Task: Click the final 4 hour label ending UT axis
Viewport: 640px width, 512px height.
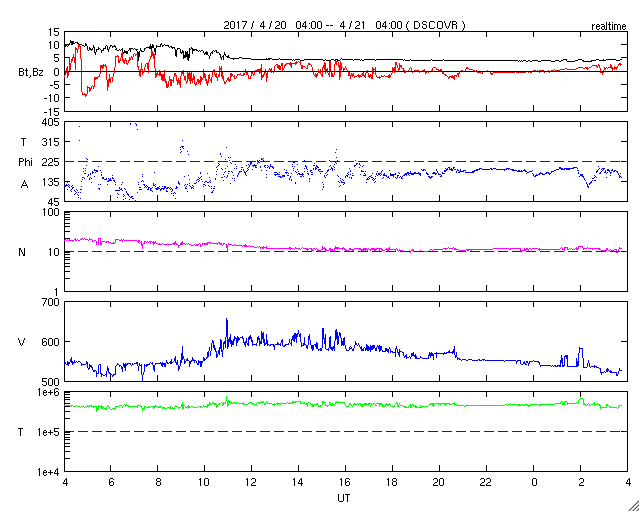Action: 627,482
